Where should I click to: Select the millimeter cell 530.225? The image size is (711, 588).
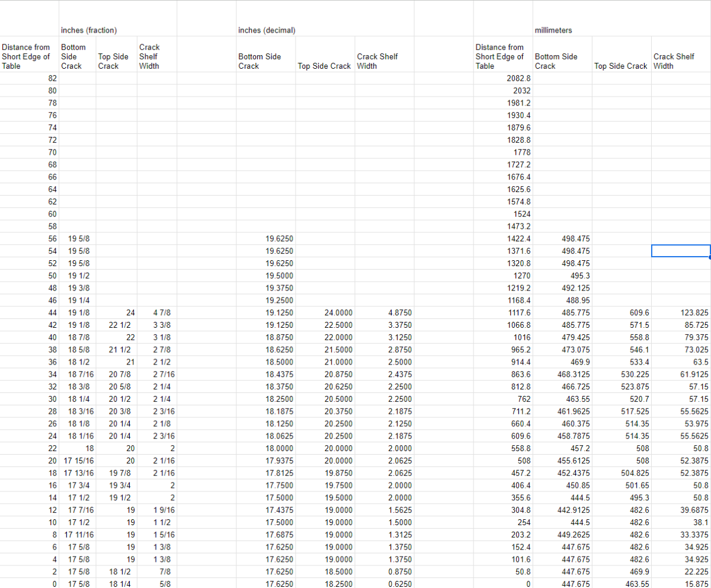click(622, 374)
